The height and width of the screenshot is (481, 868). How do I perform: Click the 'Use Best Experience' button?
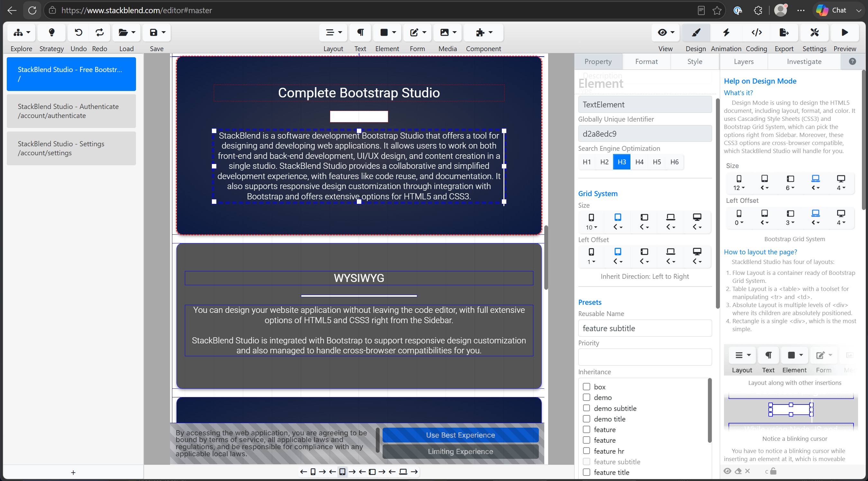(460, 435)
